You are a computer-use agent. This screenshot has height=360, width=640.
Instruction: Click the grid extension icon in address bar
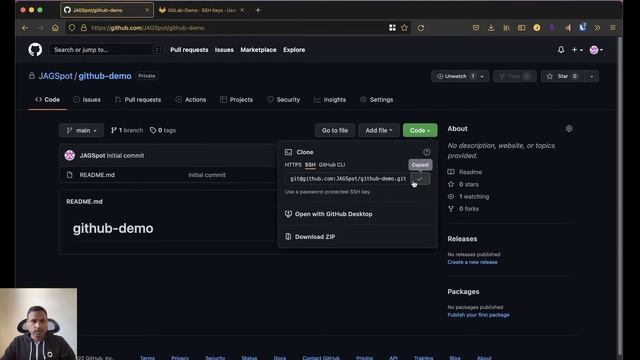tap(392, 28)
